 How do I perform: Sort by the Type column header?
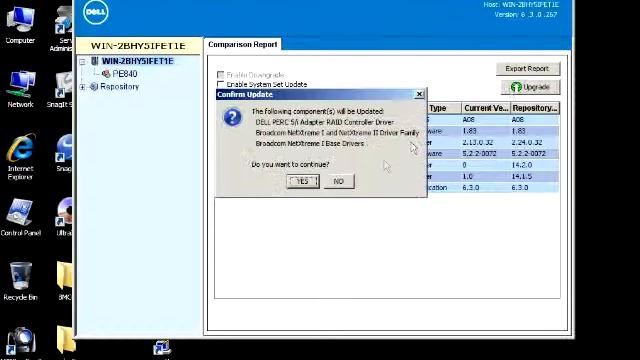pos(444,108)
